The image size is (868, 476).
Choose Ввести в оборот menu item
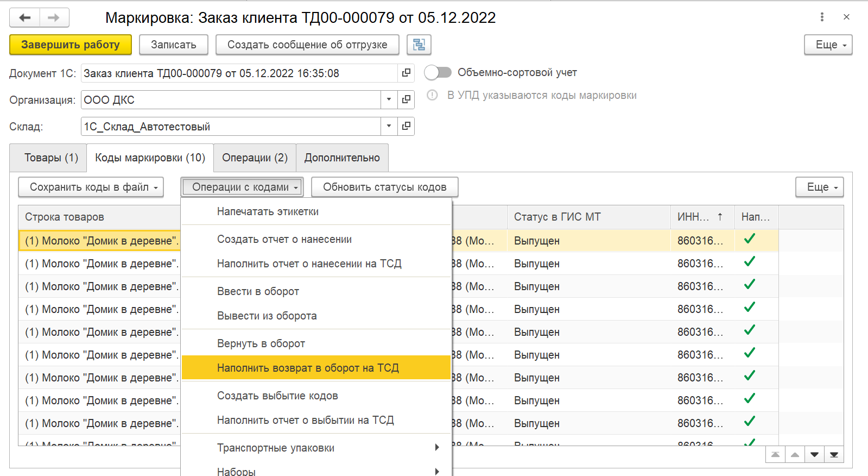click(316, 291)
